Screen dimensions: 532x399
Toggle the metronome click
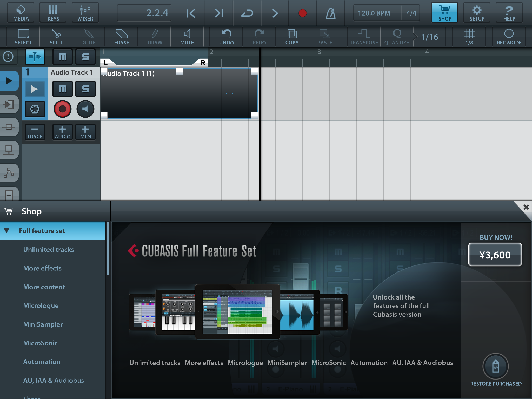point(331,13)
